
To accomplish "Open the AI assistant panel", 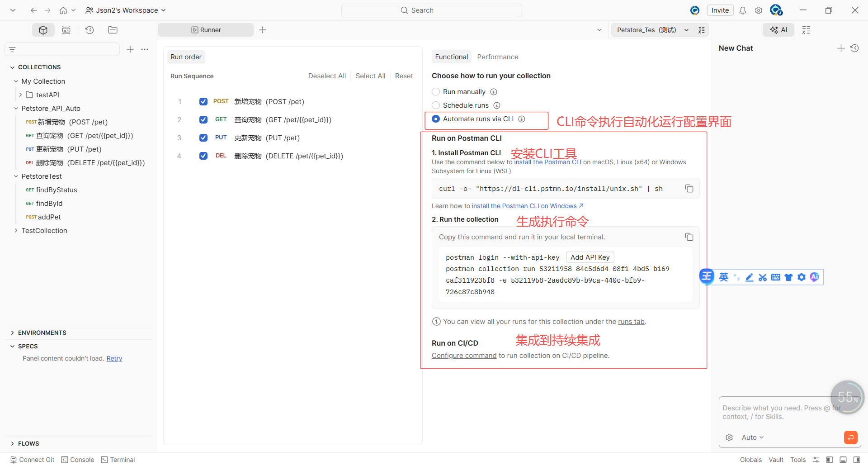I will [778, 30].
